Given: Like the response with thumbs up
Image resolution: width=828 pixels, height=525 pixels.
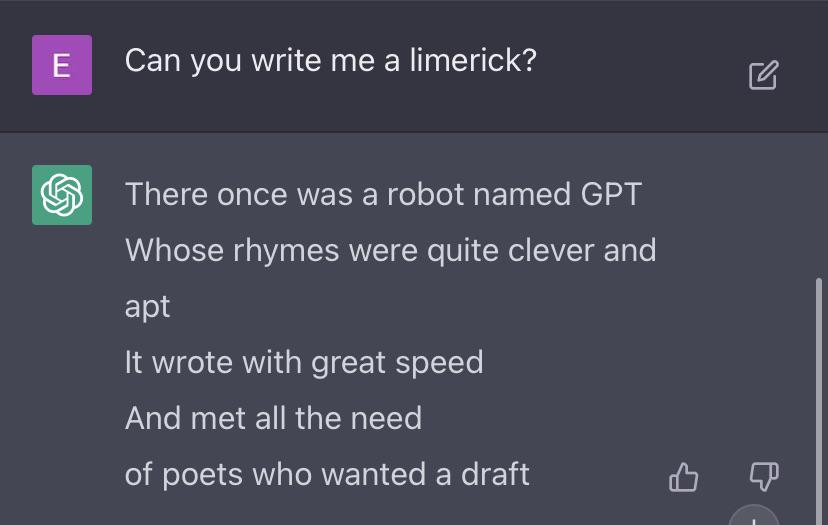Looking at the screenshot, I should pyautogui.click(x=683, y=477).
